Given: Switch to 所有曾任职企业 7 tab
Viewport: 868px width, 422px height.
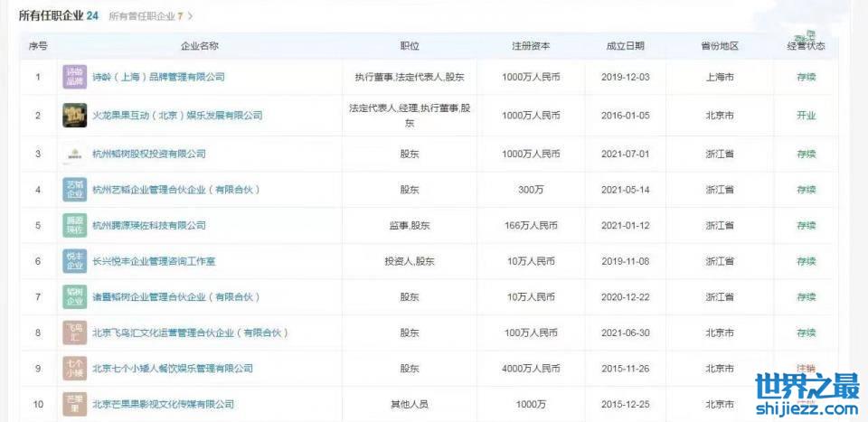Looking at the screenshot, I should (x=146, y=16).
